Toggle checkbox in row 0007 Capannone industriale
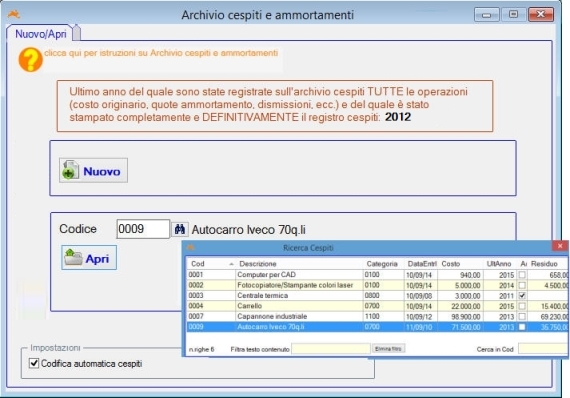 click(522, 317)
